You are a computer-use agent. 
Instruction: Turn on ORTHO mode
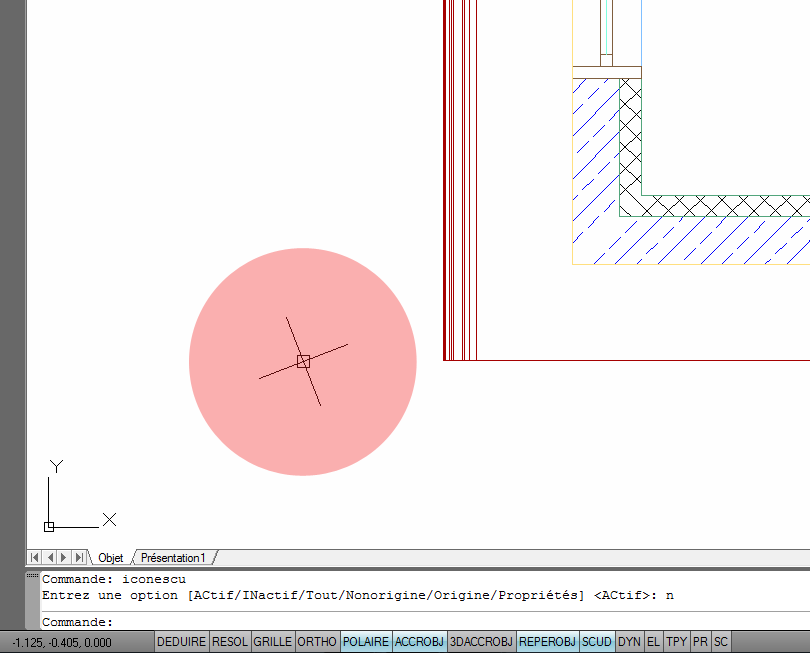pos(317,641)
